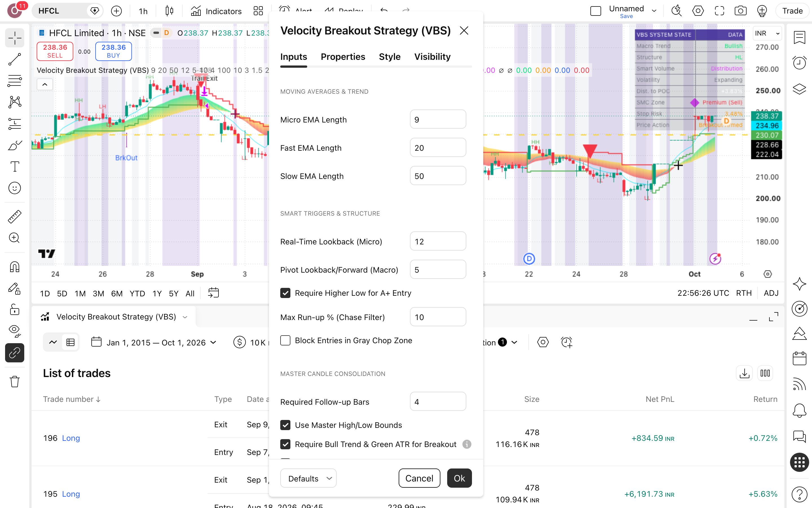The height and width of the screenshot is (508, 812).
Task: Select the trend line drawing tool
Action: 14,59
